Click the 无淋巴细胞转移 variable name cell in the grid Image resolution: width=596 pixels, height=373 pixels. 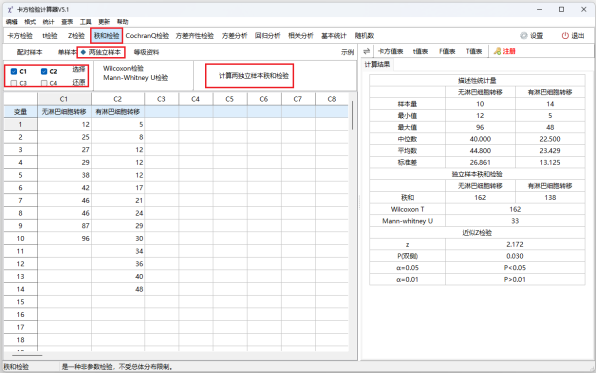64,111
